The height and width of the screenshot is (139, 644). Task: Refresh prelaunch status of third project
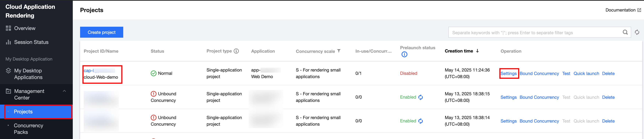point(421,121)
